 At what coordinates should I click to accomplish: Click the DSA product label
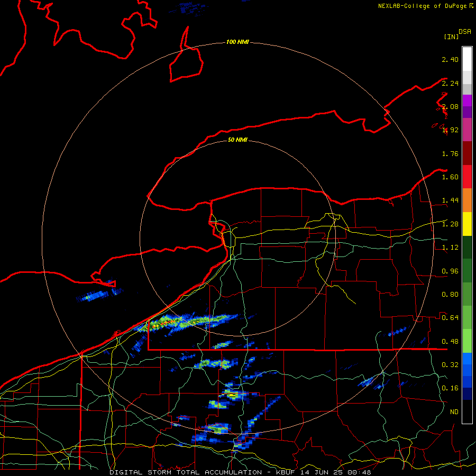(465, 32)
